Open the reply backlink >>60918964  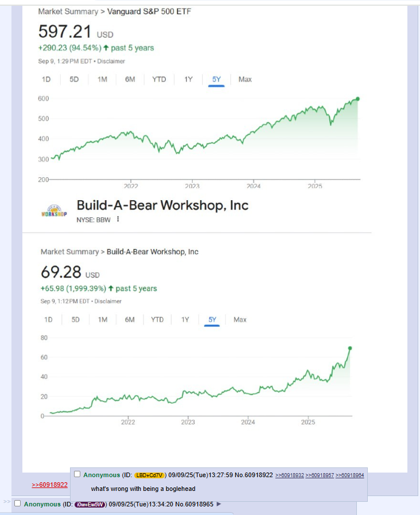click(x=349, y=475)
